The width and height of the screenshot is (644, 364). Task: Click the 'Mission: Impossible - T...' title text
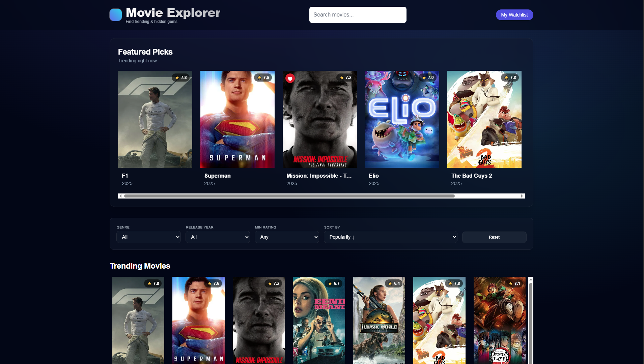pyautogui.click(x=319, y=176)
